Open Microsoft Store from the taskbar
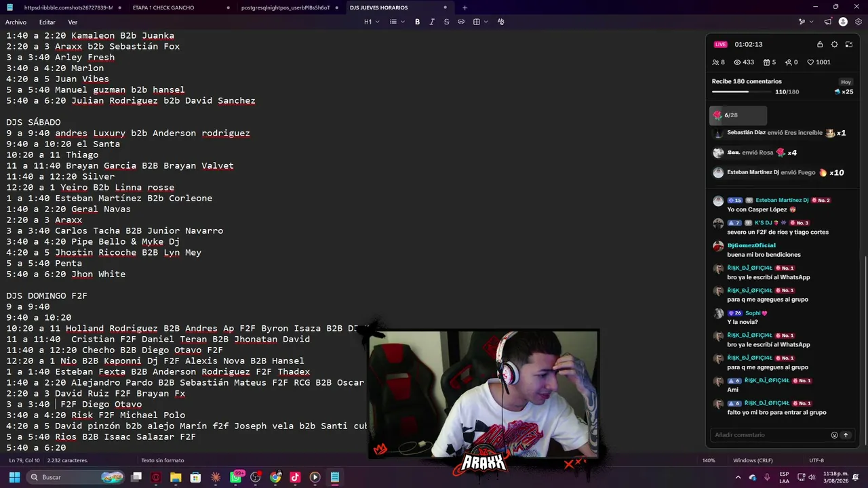 tap(196, 477)
